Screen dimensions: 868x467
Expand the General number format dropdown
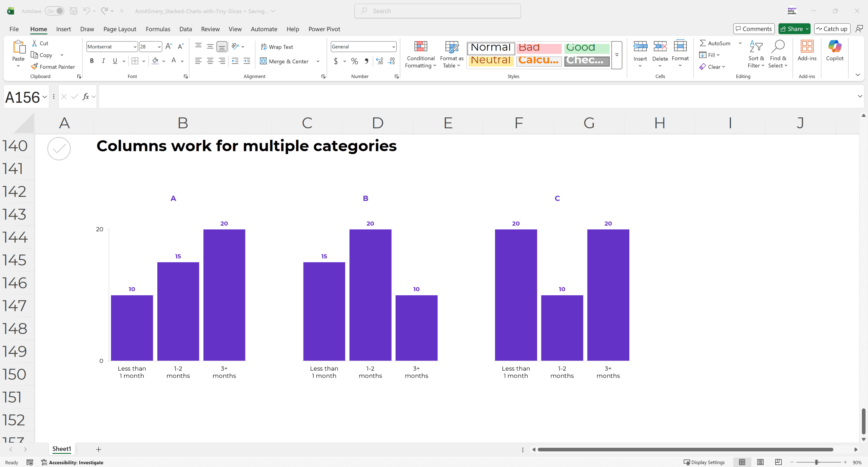pos(393,47)
